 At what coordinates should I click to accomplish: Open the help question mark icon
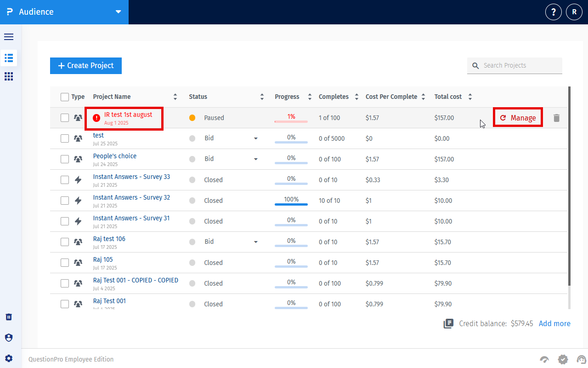[x=553, y=12]
